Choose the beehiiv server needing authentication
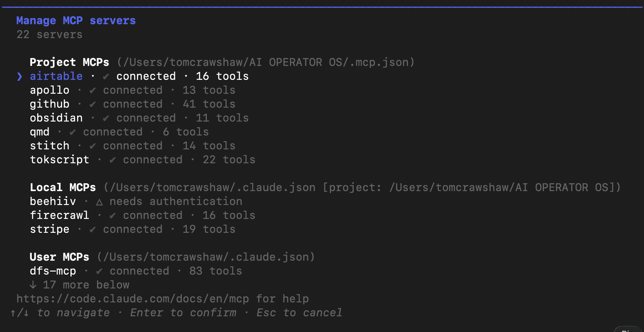 tap(136, 201)
